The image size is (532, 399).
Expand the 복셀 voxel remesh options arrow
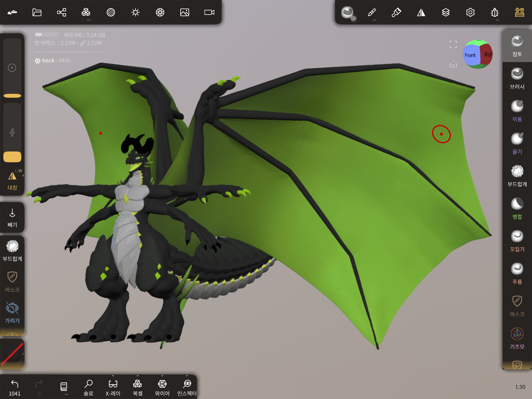point(137,376)
